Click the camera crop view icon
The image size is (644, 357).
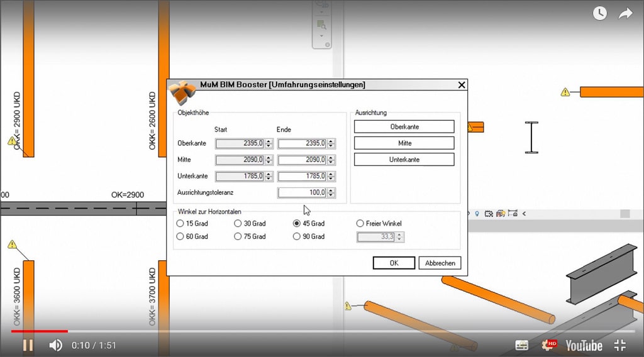pyautogui.click(x=489, y=213)
